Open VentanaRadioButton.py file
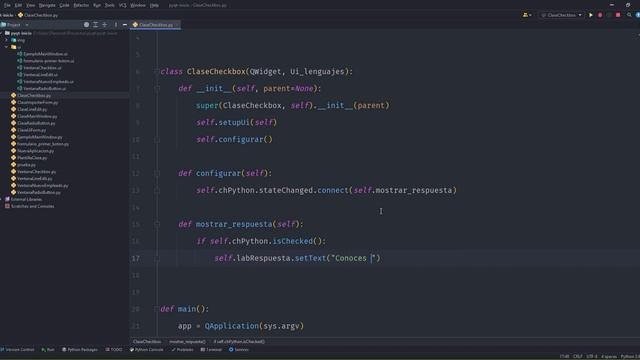Viewport: 640px width, 360px height. click(36, 193)
